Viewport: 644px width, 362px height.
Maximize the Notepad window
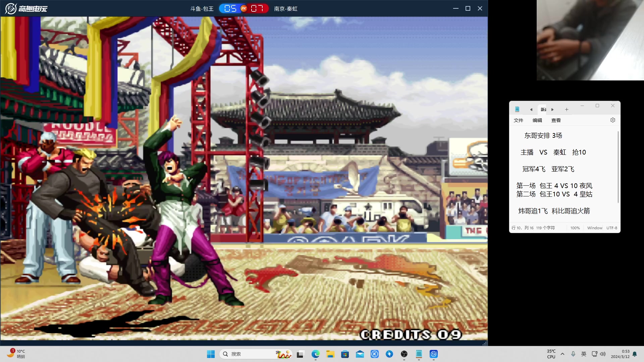point(597,106)
